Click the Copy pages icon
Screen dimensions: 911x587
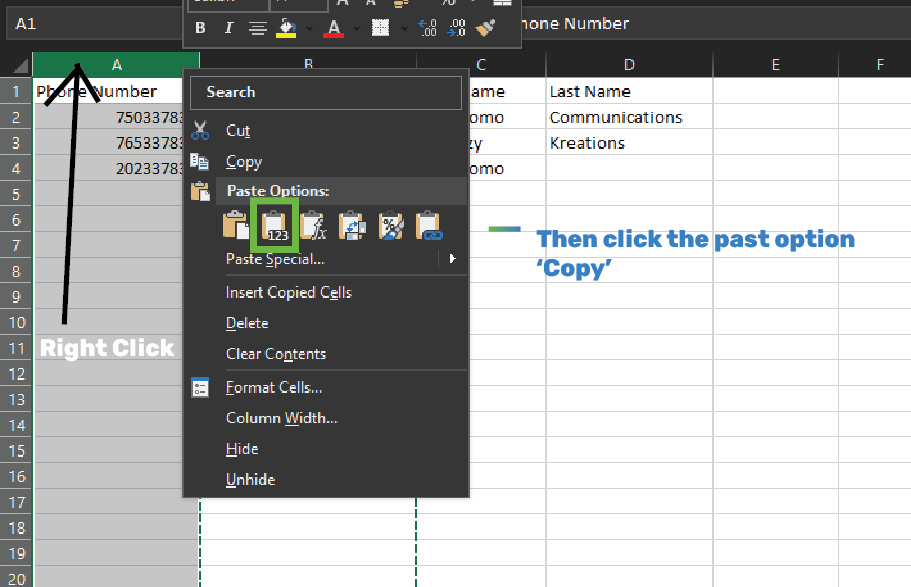(200, 162)
